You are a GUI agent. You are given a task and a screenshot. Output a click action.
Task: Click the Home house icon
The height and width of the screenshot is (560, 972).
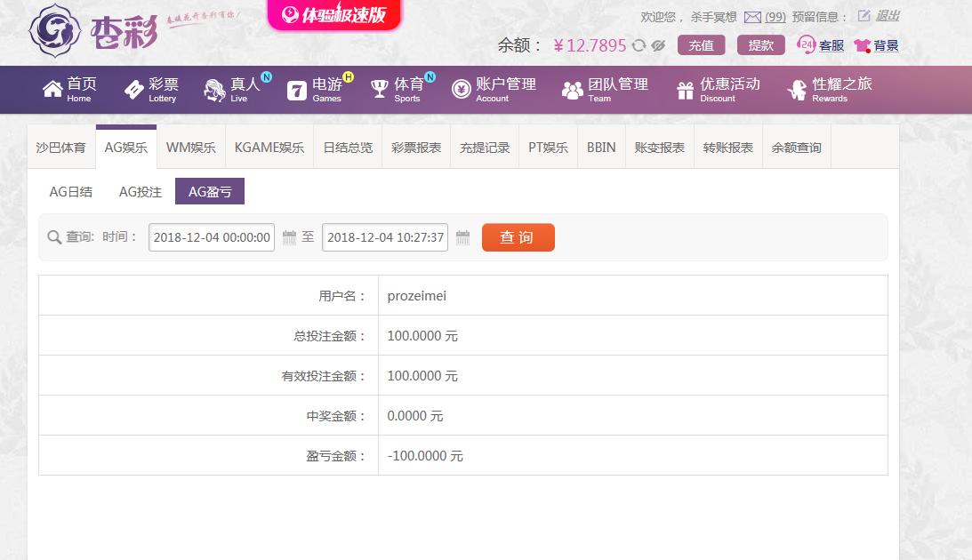(x=52, y=89)
